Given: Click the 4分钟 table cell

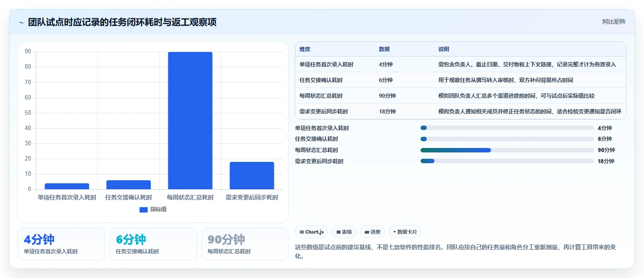Looking at the screenshot, I should (x=386, y=65).
